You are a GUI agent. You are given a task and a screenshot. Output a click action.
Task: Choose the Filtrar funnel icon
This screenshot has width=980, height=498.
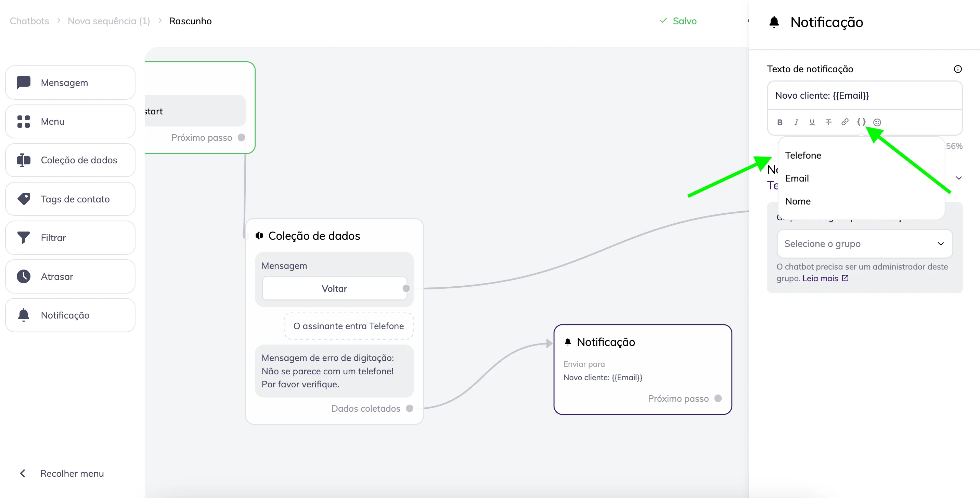24,238
